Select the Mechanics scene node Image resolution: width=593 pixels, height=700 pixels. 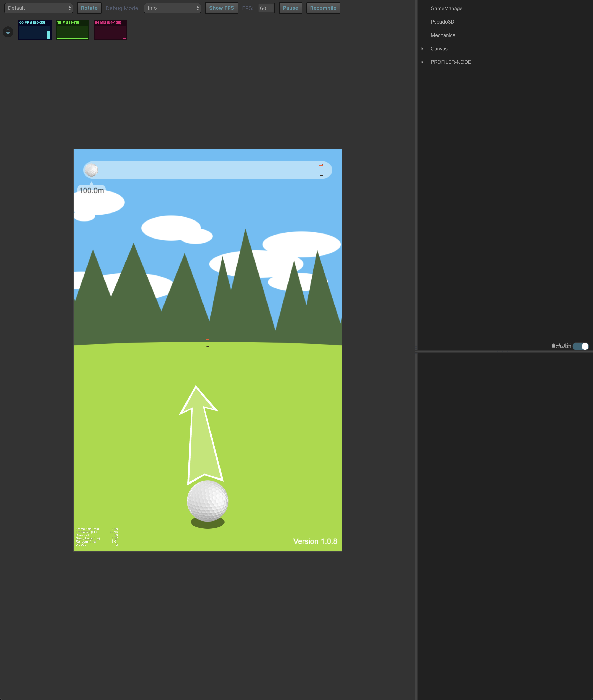[443, 35]
